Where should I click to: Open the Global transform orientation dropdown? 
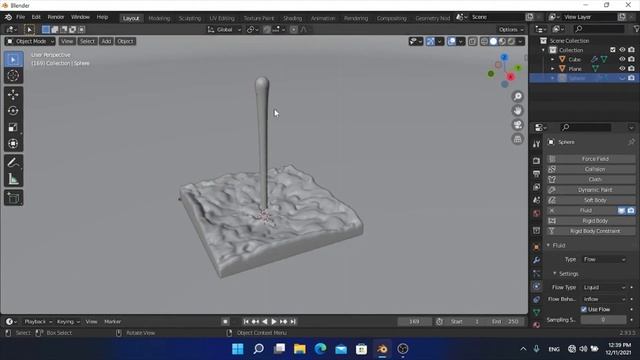[224, 29]
